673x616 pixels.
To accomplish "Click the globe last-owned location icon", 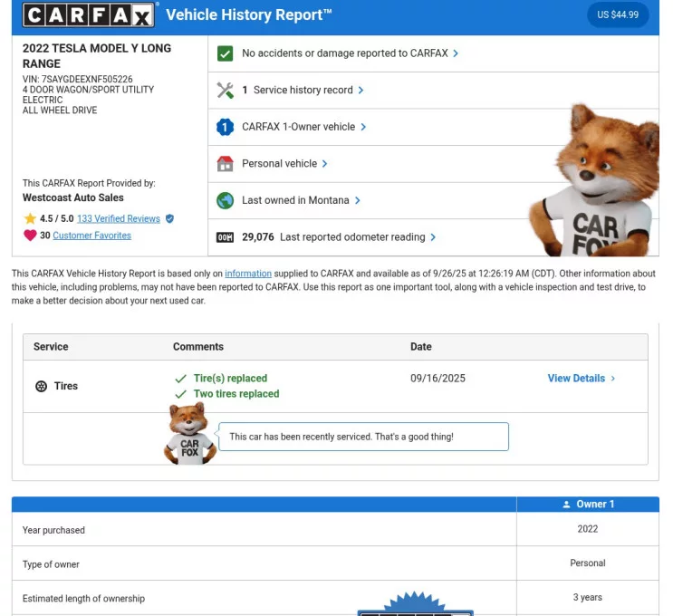I will point(226,201).
